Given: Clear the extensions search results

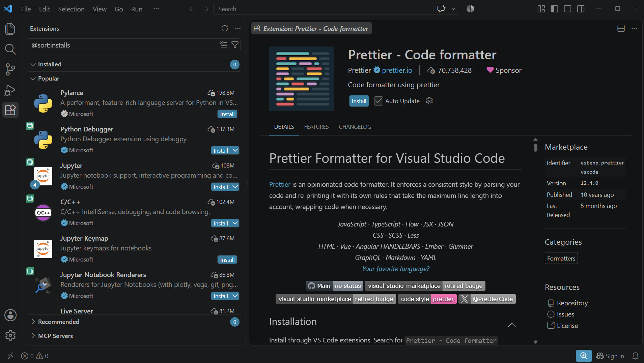Looking at the screenshot, I should (x=223, y=45).
